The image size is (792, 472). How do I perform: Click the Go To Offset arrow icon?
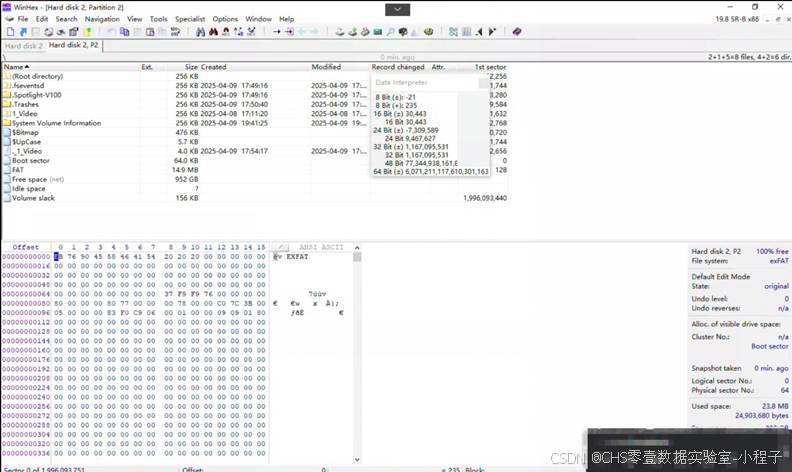[x=276, y=31]
